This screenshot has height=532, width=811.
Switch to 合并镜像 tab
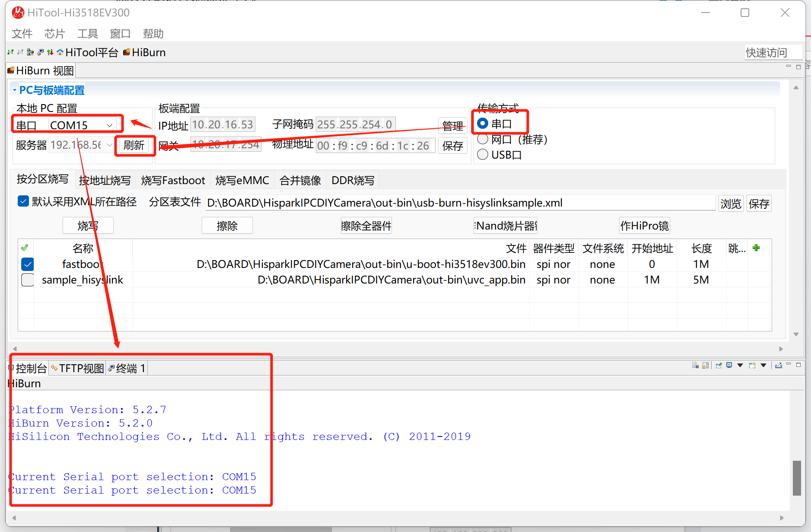pos(300,180)
